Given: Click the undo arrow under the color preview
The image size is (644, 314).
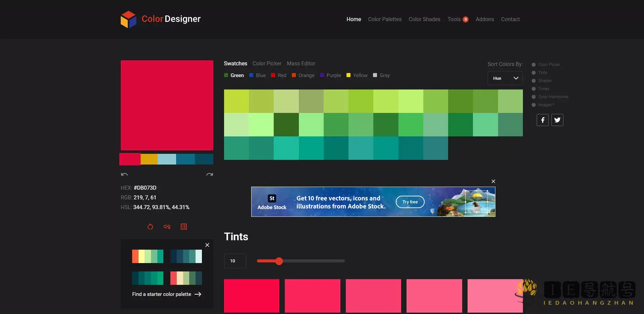Looking at the screenshot, I should click(x=124, y=174).
